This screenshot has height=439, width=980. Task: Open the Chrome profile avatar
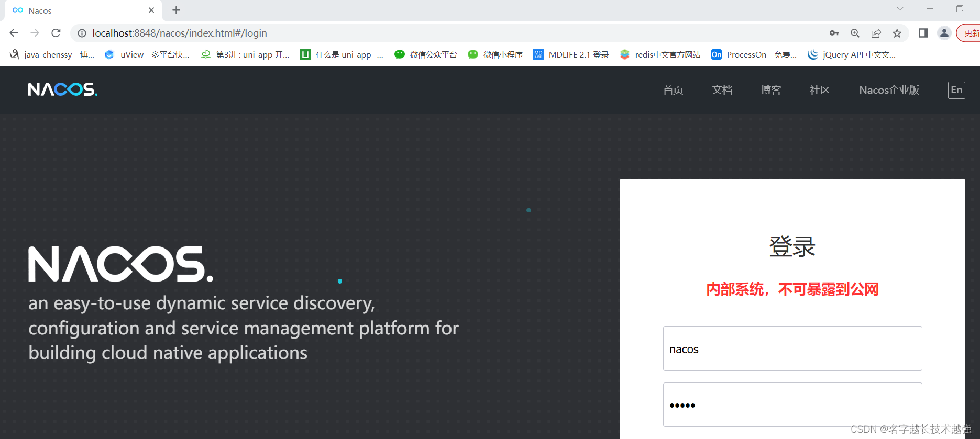pos(944,33)
